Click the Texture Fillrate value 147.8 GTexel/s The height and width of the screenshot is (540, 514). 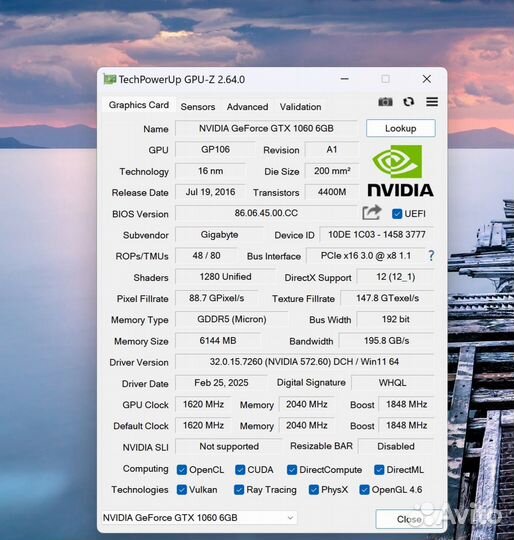pos(387,298)
